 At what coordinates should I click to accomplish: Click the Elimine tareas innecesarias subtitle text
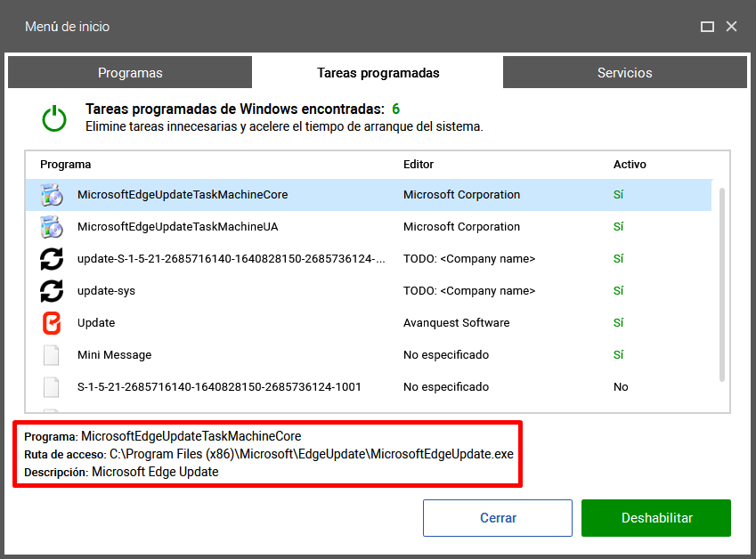pos(284,126)
